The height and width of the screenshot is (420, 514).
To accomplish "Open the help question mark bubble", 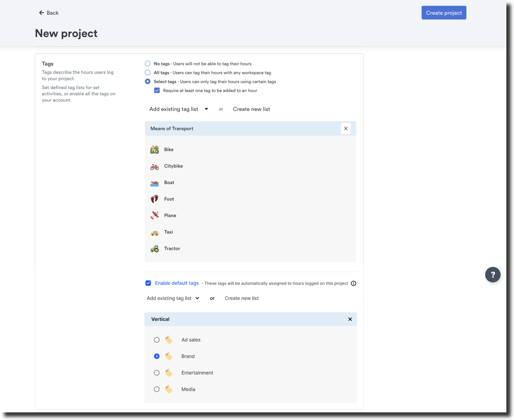I will pyautogui.click(x=493, y=274).
